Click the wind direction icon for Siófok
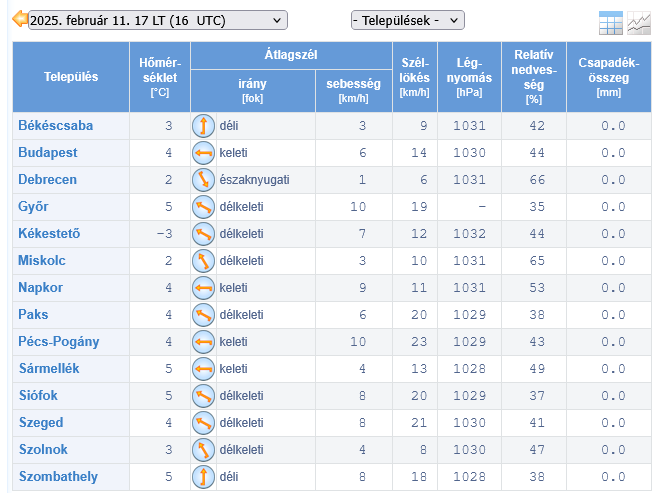 pyautogui.click(x=203, y=396)
